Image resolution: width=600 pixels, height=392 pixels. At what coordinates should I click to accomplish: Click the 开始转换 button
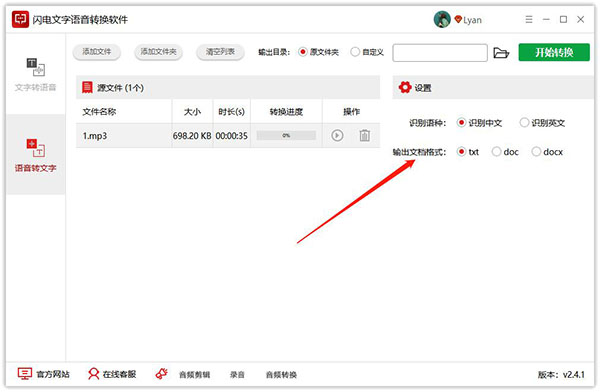(554, 52)
